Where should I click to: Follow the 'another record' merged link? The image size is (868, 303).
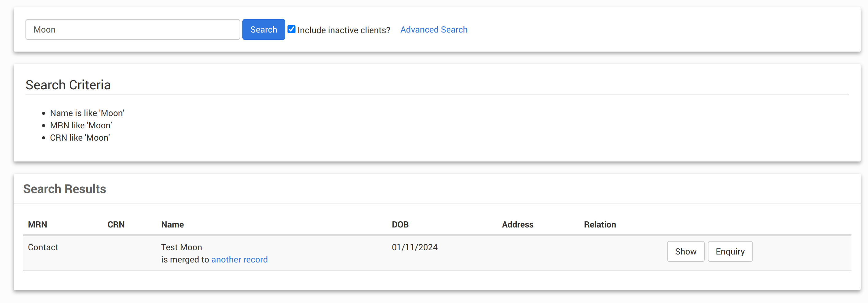239,259
